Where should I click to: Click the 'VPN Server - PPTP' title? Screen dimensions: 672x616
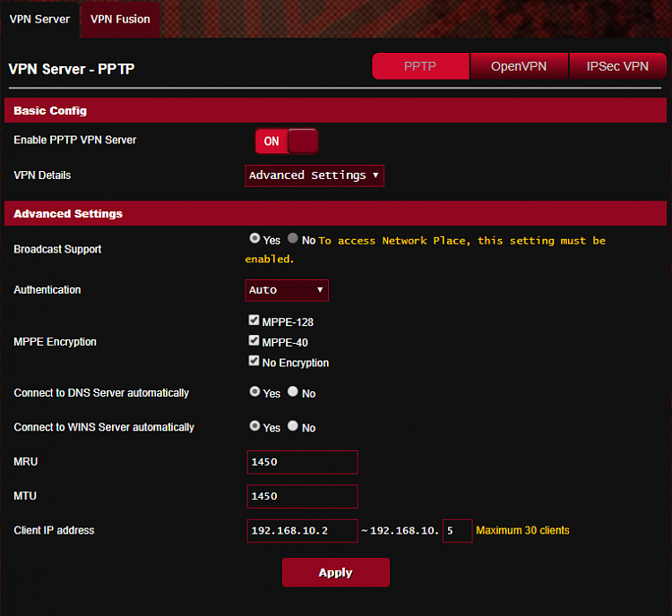[72, 69]
